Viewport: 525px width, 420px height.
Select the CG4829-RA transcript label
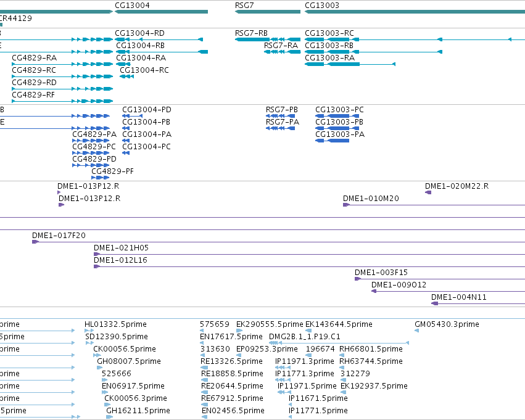[34, 58]
